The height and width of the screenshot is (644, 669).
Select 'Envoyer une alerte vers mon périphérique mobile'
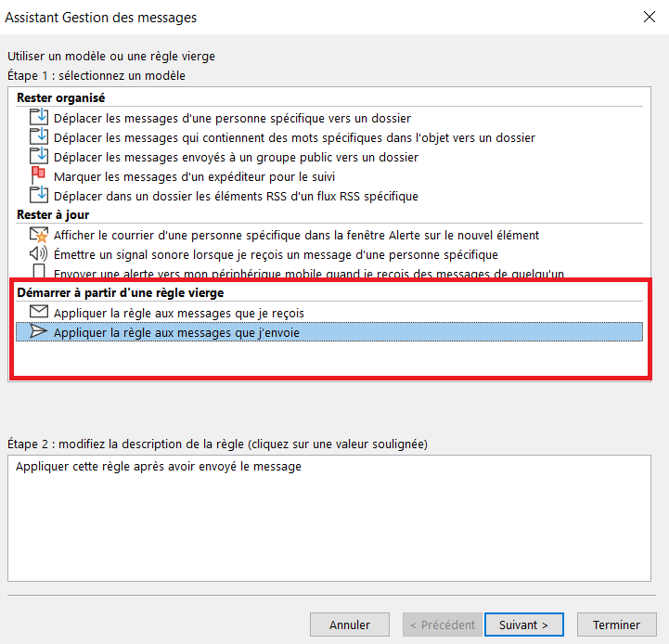point(309,273)
